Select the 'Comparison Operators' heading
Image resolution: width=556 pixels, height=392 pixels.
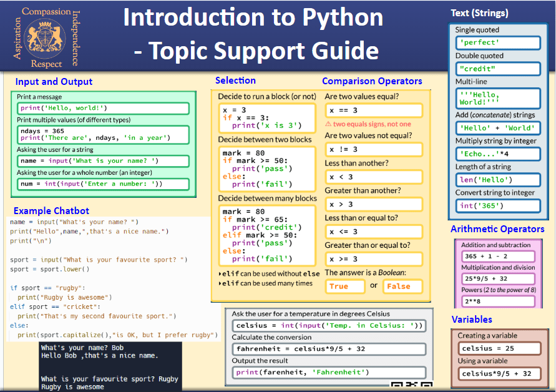click(x=372, y=81)
